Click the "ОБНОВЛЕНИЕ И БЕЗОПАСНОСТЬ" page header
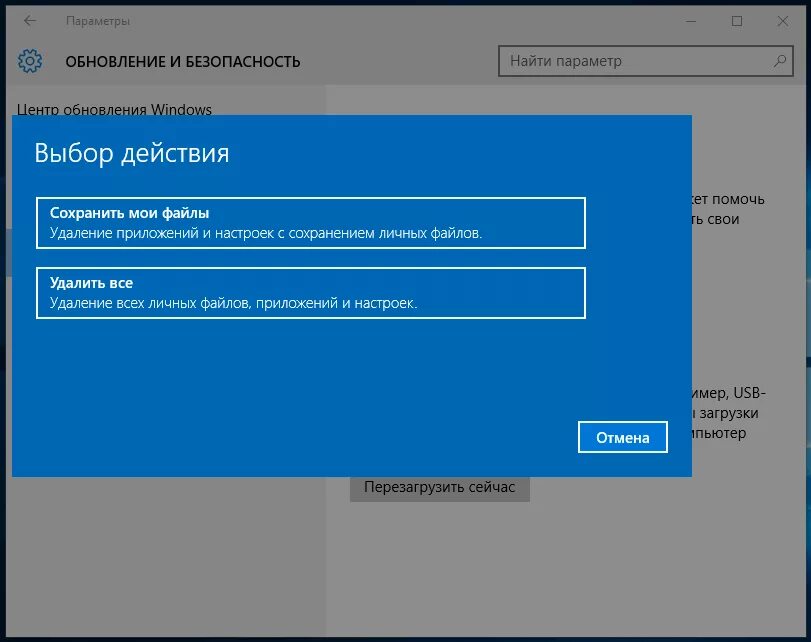The width and height of the screenshot is (811, 642). click(183, 60)
